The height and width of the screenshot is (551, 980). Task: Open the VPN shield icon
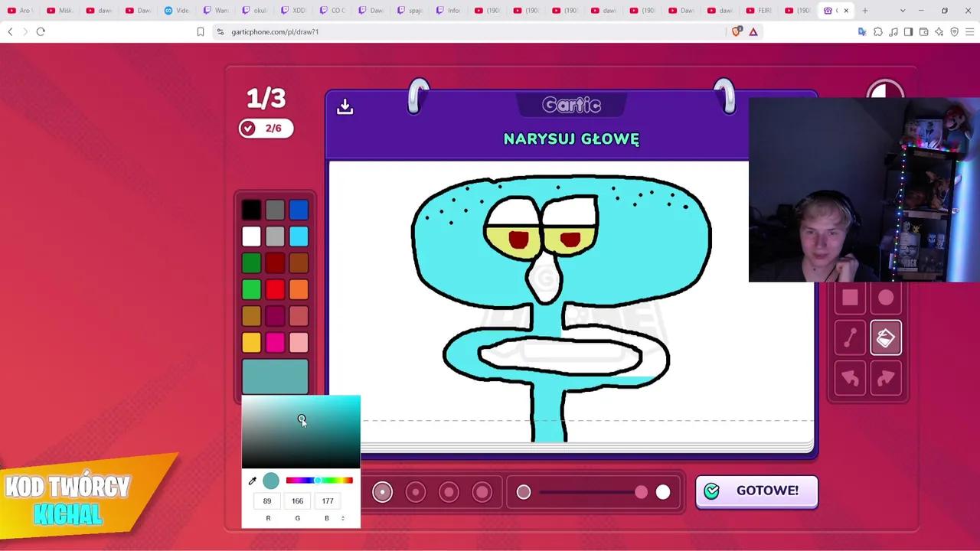coord(954,31)
